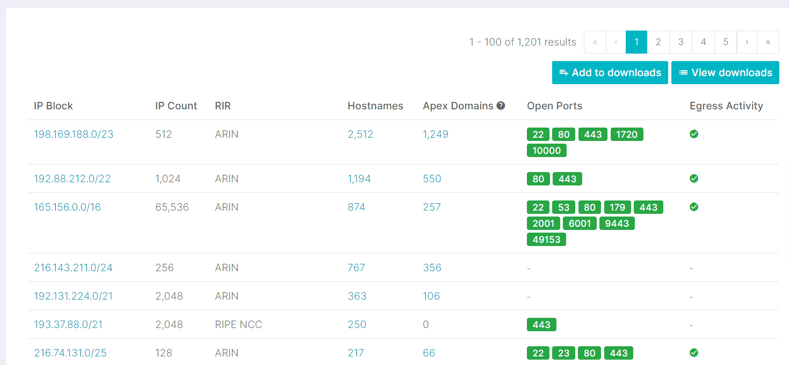Open IP block 216.74.131.0/25

(71, 353)
